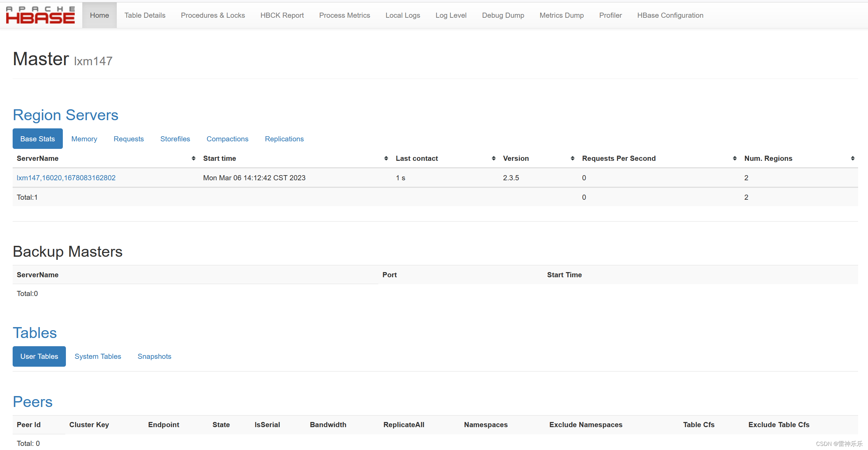Click the Apache HBase logo
This screenshot has height=450, width=868.
click(x=40, y=15)
